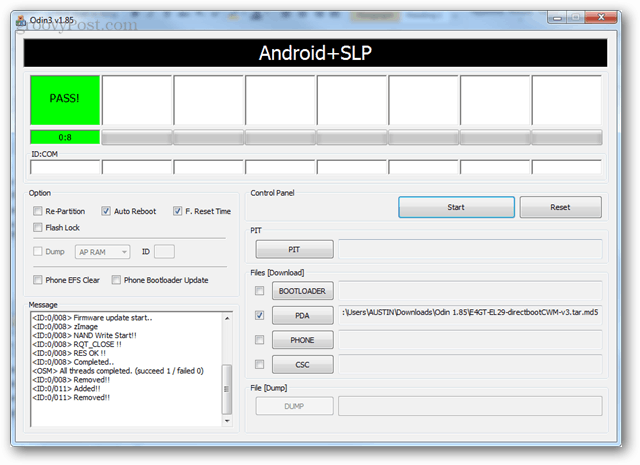Open the AP RAM dropdown

point(102,252)
